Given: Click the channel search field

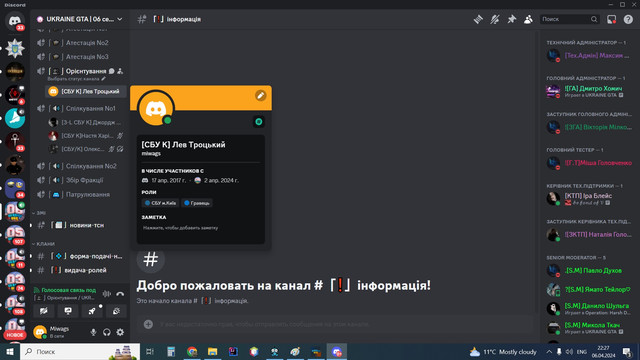Looking at the screenshot, I should pos(570,19).
